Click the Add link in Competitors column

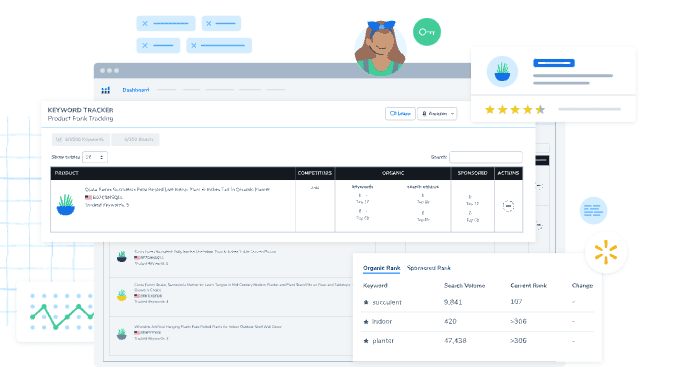(x=315, y=188)
